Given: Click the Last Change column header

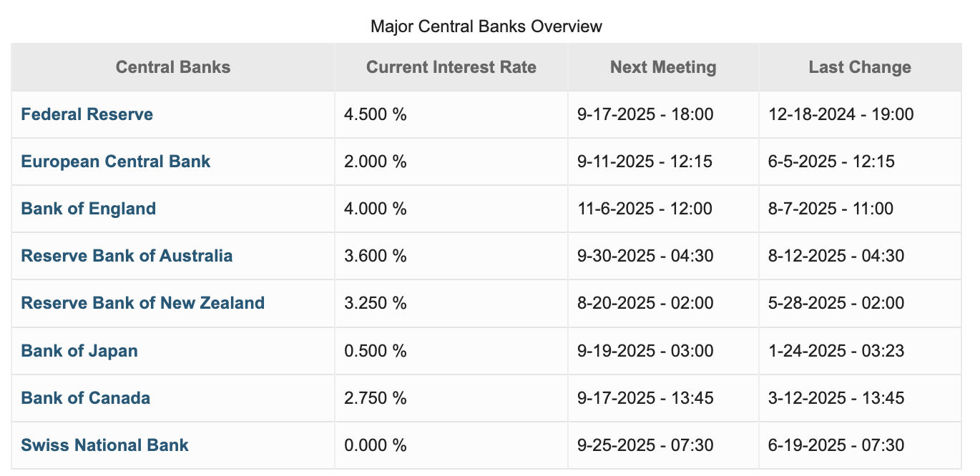Looking at the screenshot, I should [860, 67].
